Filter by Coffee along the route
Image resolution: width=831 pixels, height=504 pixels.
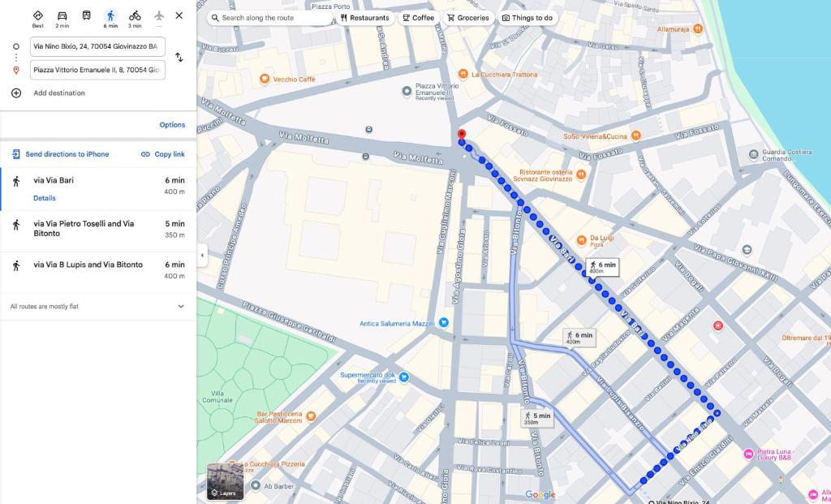pyautogui.click(x=418, y=18)
